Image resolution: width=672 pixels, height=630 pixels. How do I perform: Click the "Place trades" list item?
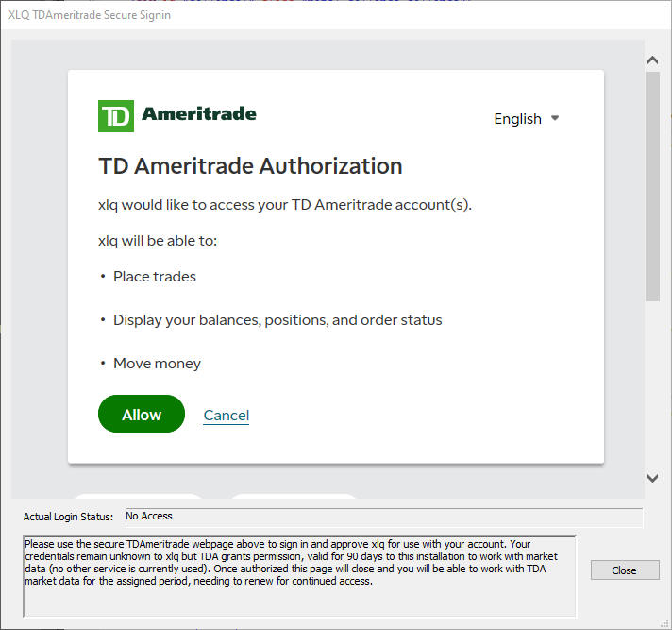click(x=155, y=277)
